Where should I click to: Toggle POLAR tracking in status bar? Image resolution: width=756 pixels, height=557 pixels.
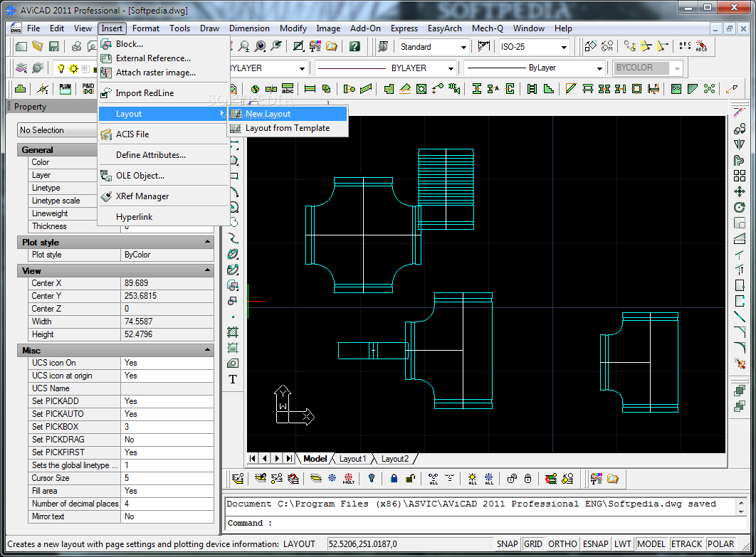(x=721, y=544)
